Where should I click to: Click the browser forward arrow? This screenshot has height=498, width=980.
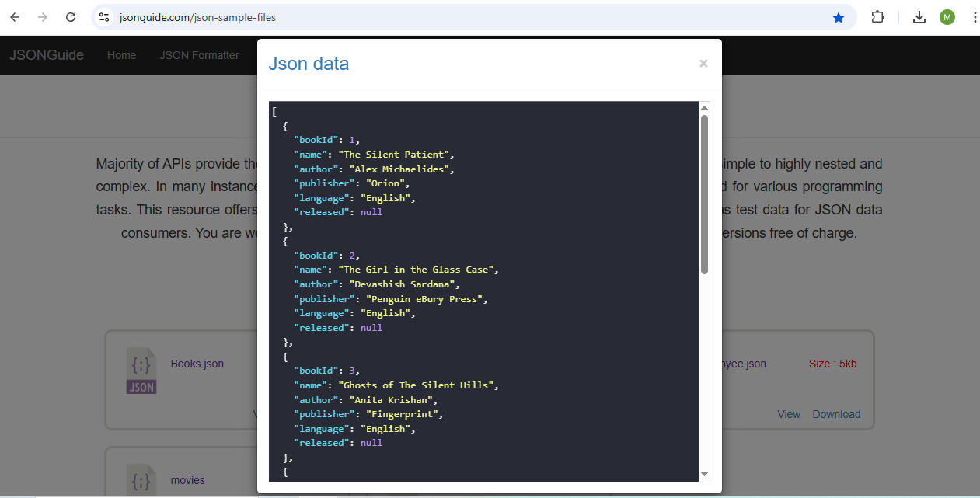click(43, 17)
